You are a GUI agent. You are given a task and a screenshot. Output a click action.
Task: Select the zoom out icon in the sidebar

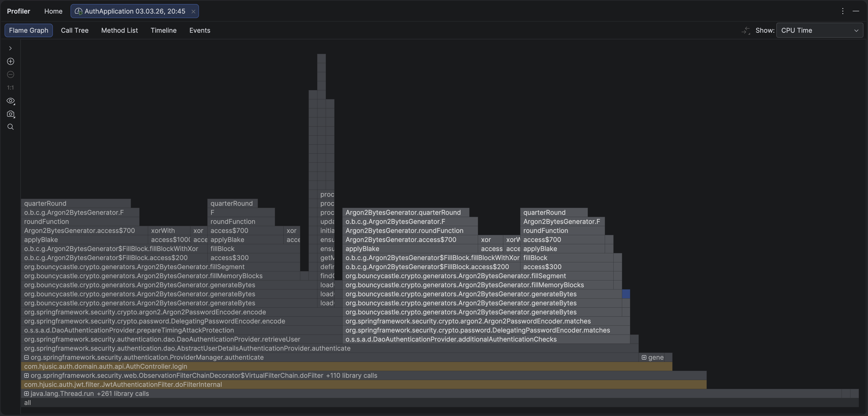click(x=10, y=75)
